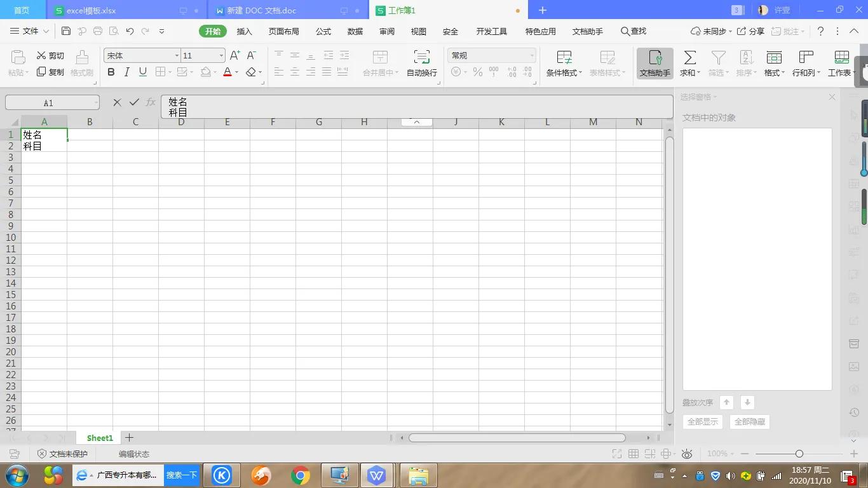
Task: Click the font color red A swatch
Action: (227, 72)
